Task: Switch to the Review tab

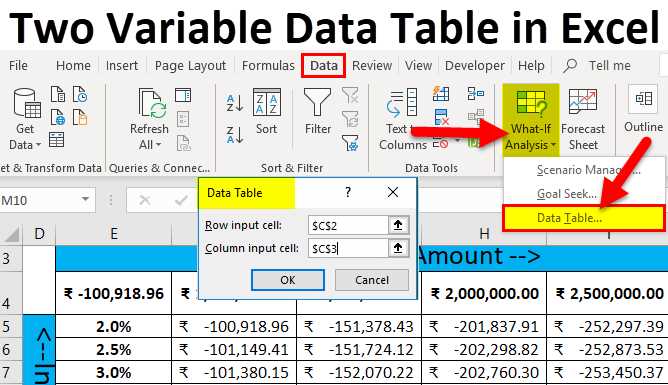Action: pos(372,66)
